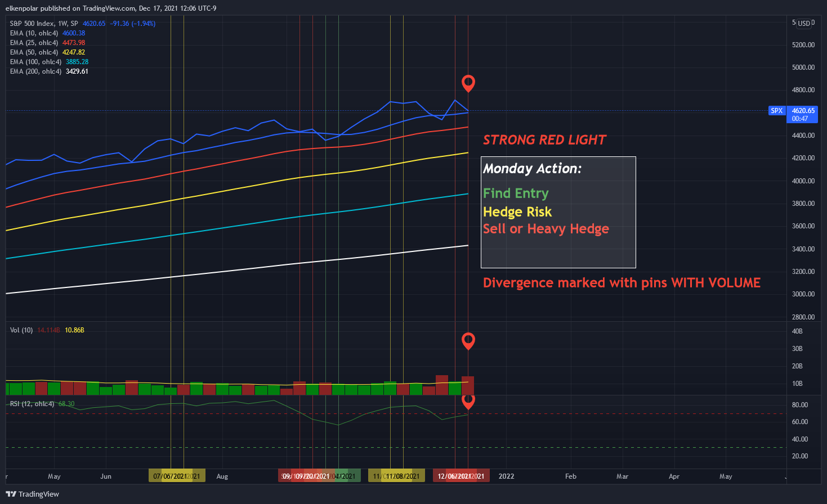Click the Vol (10) indicator legend
The width and height of the screenshot is (827, 504).
pos(21,330)
